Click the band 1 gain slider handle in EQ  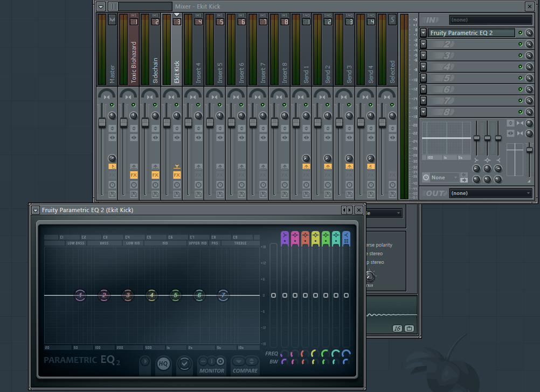[x=285, y=295]
